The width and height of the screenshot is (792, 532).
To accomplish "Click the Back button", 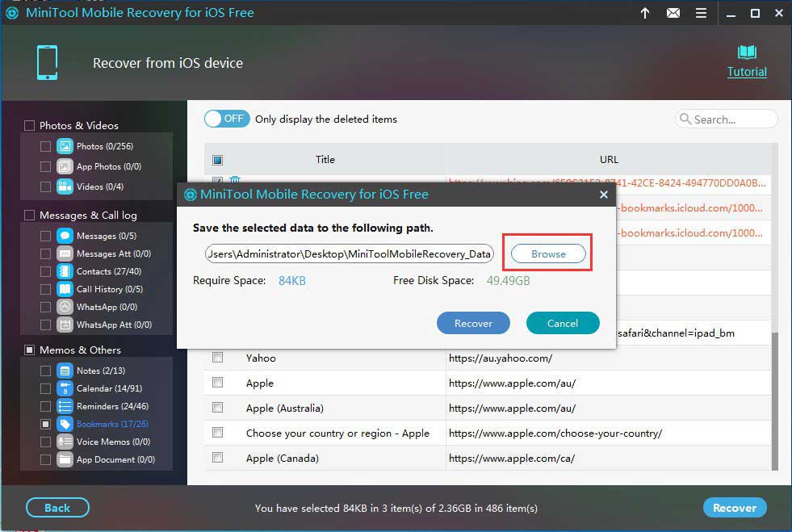I will click(57, 508).
